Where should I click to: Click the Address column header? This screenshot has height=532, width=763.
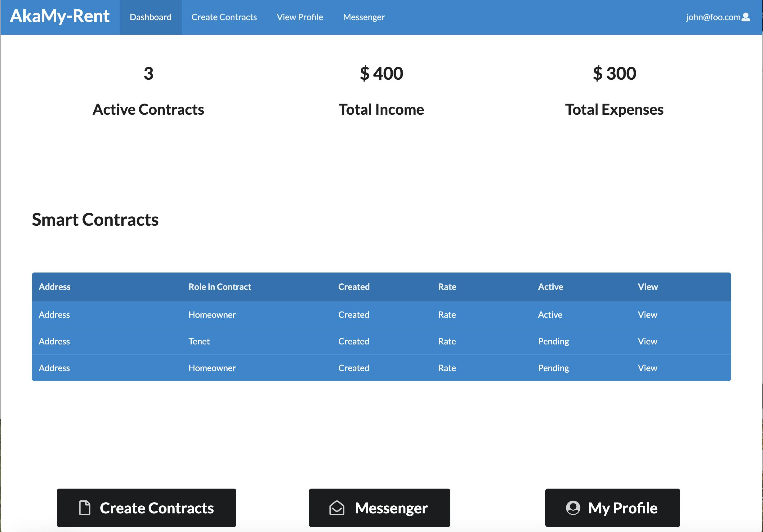[x=55, y=286]
